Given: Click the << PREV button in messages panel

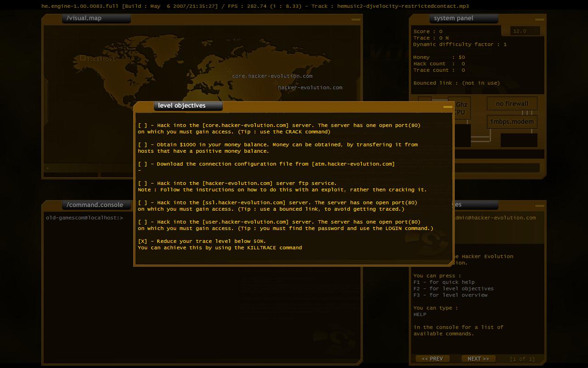Looking at the screenshot, I should click(x=432, y=359).
